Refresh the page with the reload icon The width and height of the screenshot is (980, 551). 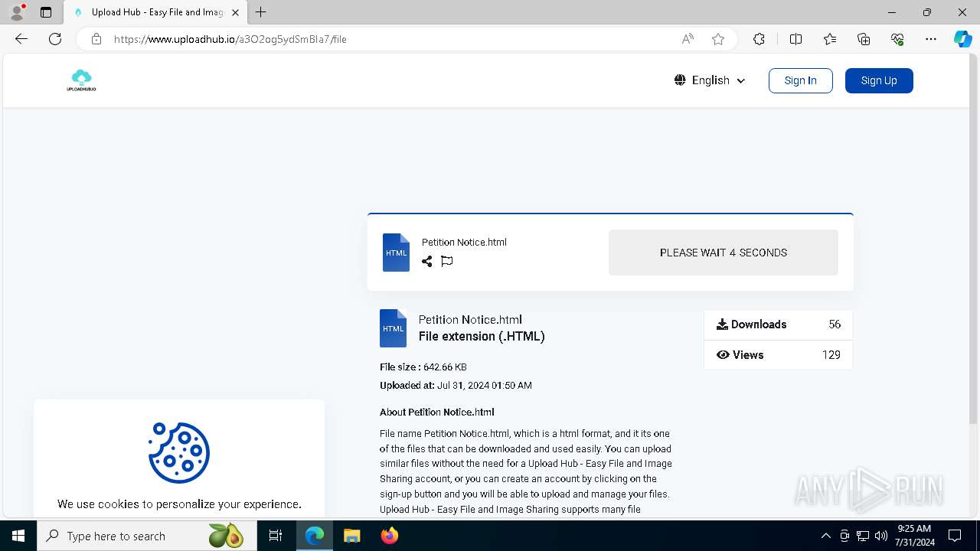pos(55,39)
